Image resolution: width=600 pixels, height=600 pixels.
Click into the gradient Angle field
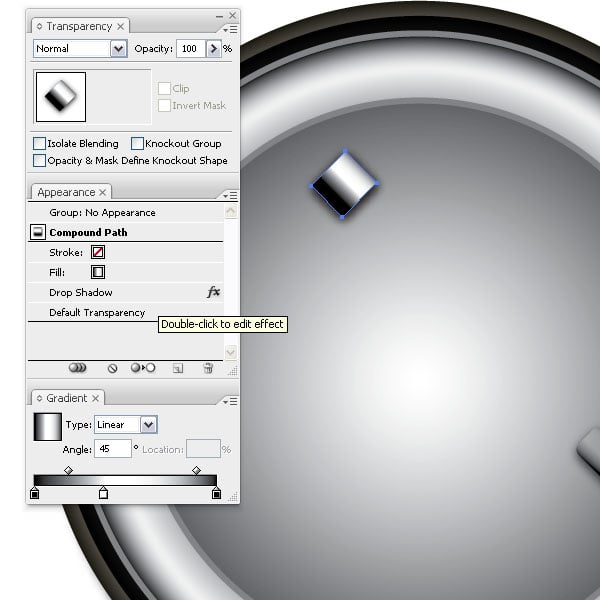112,450
